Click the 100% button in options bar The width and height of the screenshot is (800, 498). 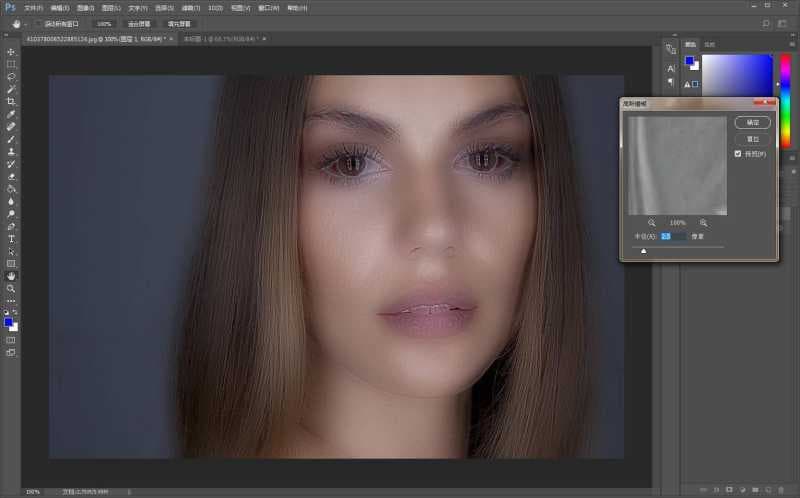[104, 23]
